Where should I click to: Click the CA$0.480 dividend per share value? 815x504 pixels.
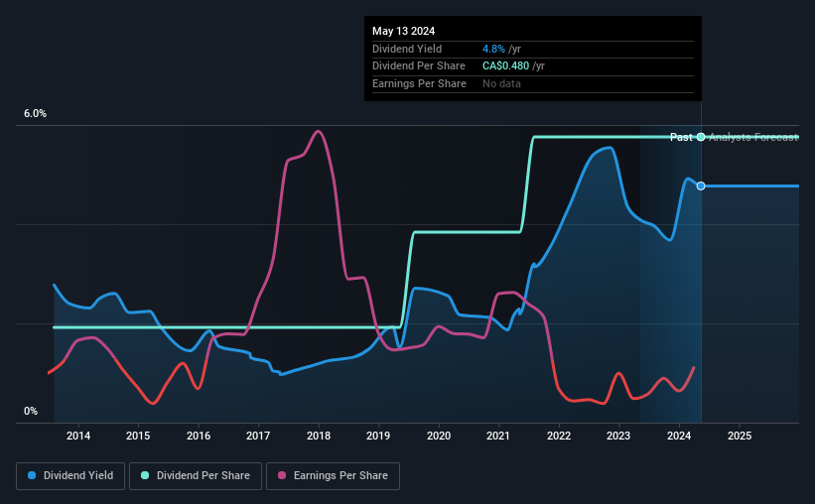[x=505, y=66]
